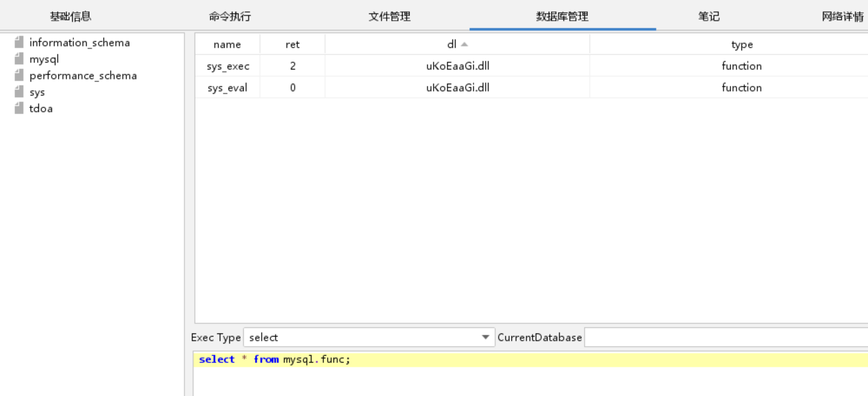Click the SQL query editor line
868x396 pixels.
point(521,360)
